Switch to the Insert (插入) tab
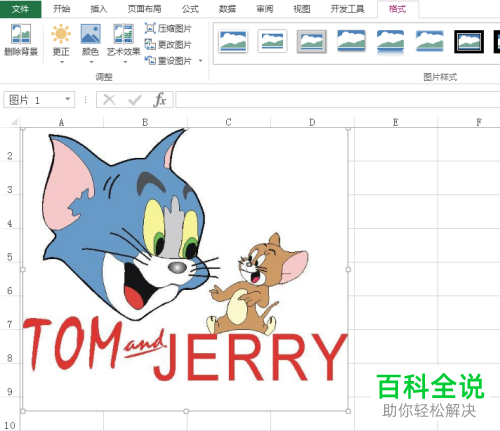The height and width of the screenshot is (431, 500). pyautogui.click(x=99, y=9)
